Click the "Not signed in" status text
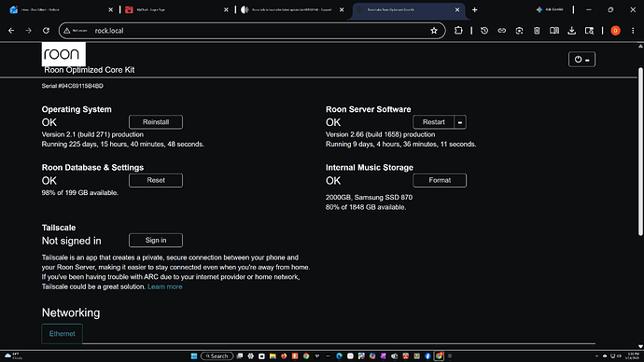The width and height of the screenshot is (644, 362). point(72,241)
